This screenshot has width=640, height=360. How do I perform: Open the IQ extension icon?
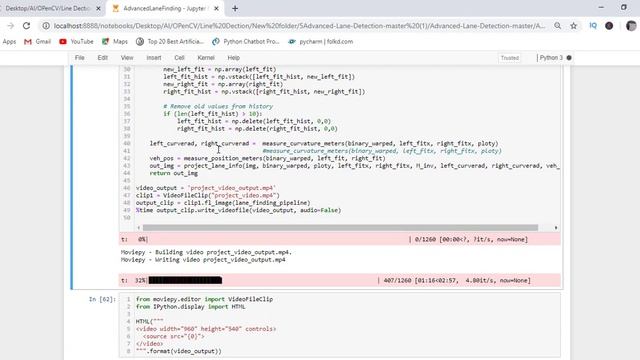tap(593, 26)
